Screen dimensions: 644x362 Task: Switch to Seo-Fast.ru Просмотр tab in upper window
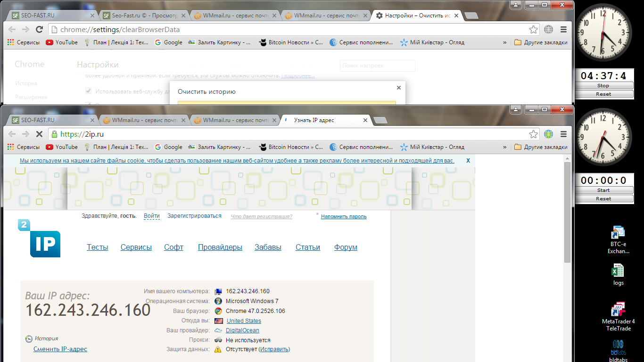(x=144, y=16)
